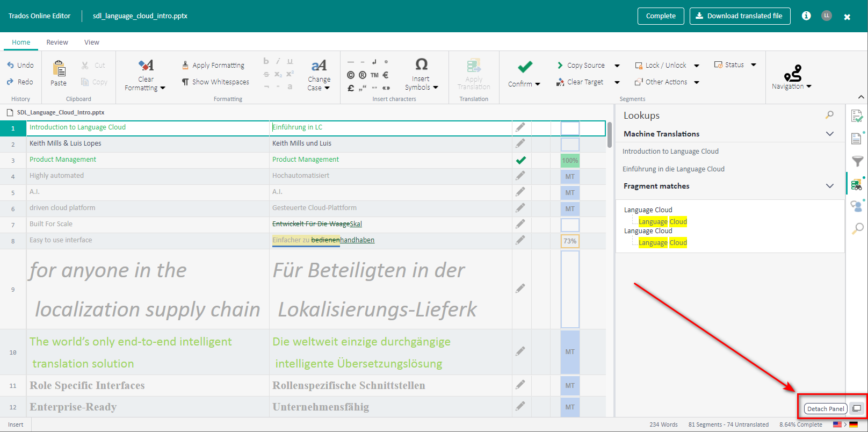The height and width of the screenshot is (432, 868).
Task: Click the Status button in Segments group
Action: (x=729, y=64)
